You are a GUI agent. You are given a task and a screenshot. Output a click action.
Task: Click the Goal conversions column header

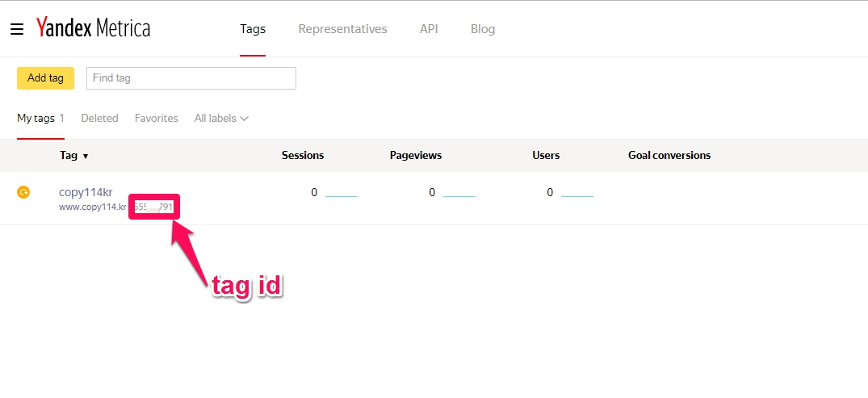coord(669,155)
